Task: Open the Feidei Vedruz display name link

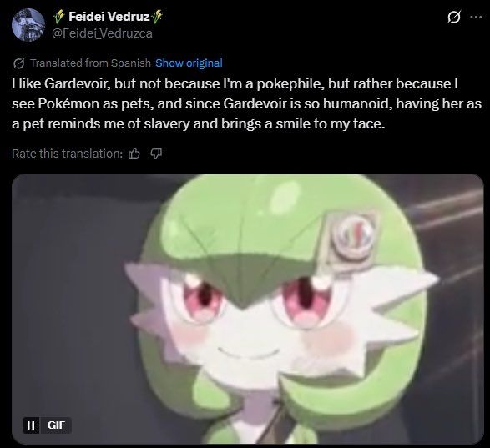Action: [x=109, y=17]
